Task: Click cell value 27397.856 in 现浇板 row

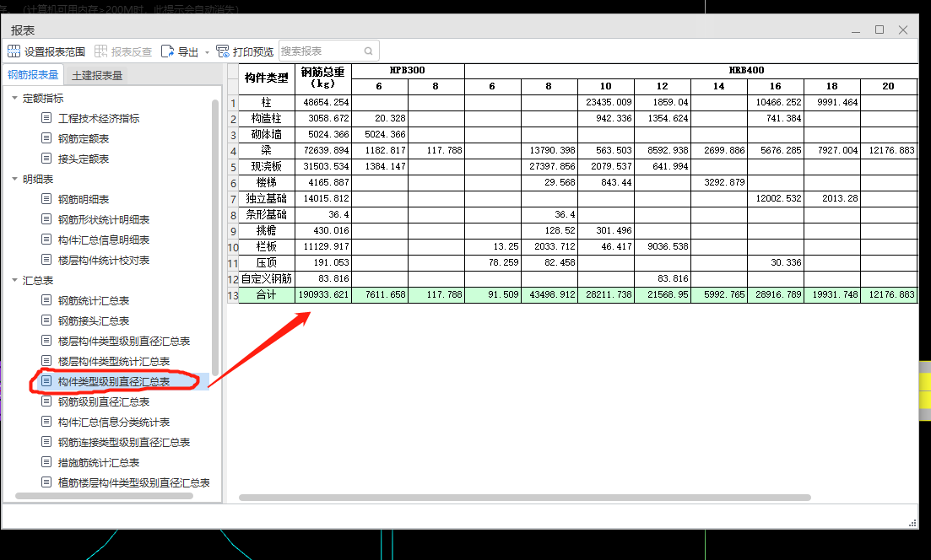Action: [549, 166]
